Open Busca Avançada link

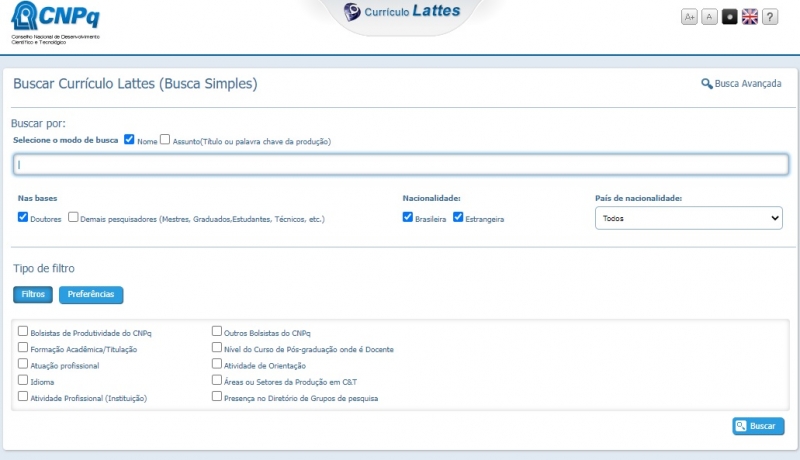pyautogui.click(x=741, y=84)
